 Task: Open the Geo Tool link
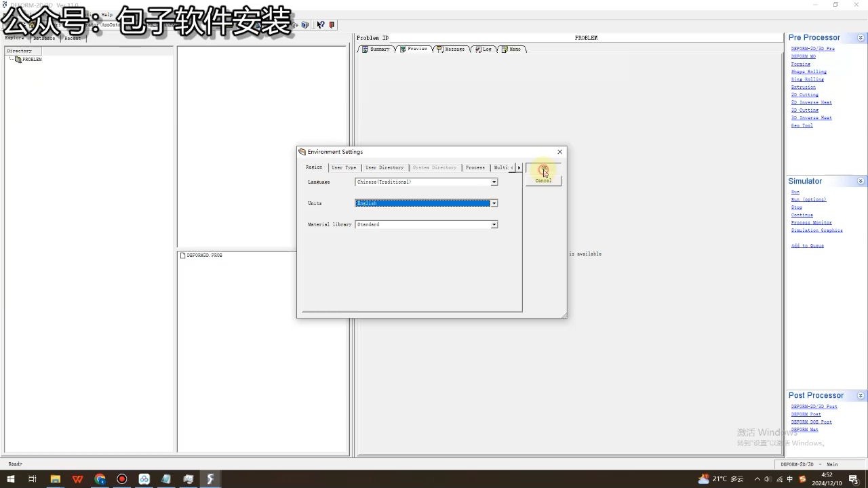[x=802, y=125]
